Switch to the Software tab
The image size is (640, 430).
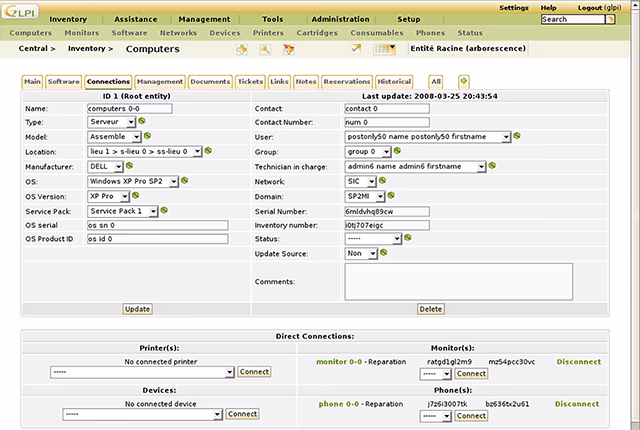pos(63,82)
